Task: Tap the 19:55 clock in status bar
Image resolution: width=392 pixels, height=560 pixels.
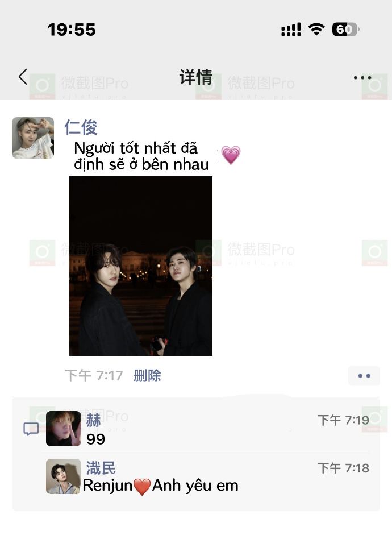Action: (72, 30)
